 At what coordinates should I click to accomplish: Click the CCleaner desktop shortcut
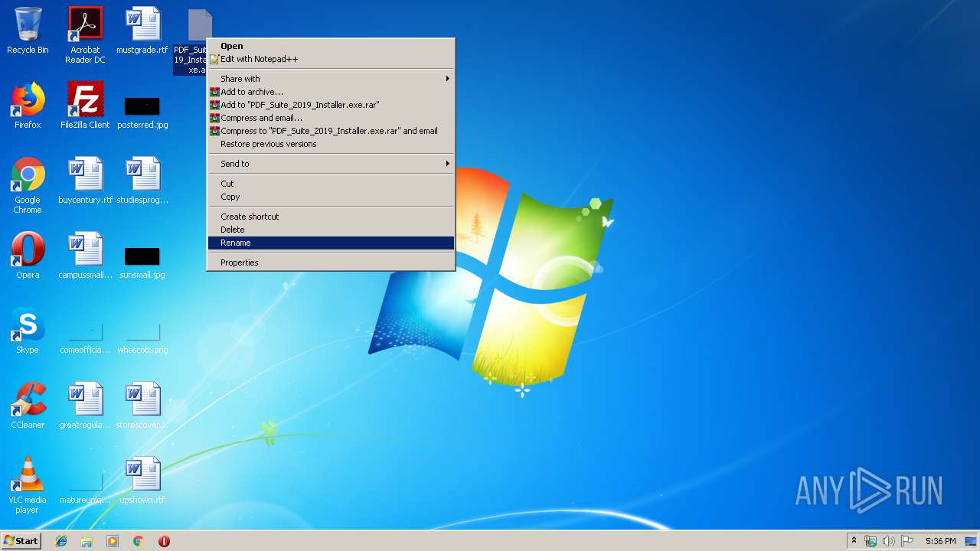[28, 406]
